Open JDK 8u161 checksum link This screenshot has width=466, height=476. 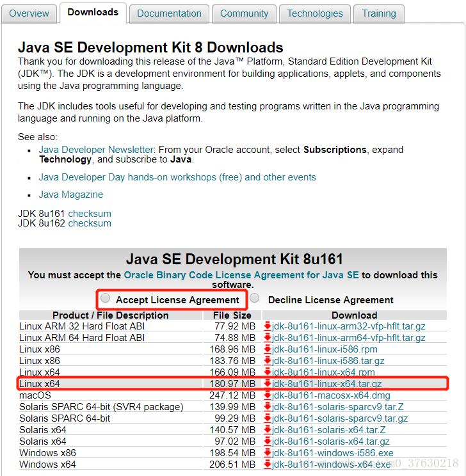[90, 214]
